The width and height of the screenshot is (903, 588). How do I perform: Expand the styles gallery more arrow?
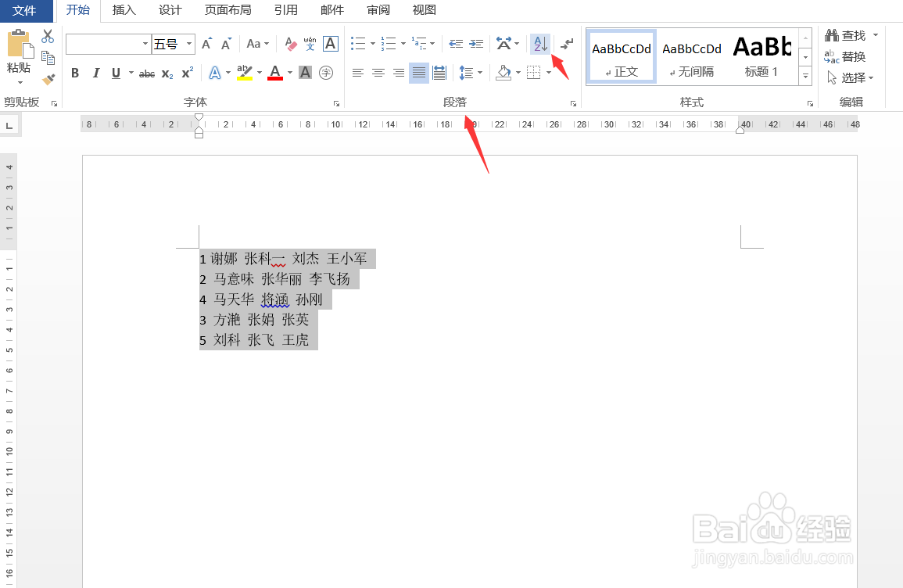coord(806,76)
